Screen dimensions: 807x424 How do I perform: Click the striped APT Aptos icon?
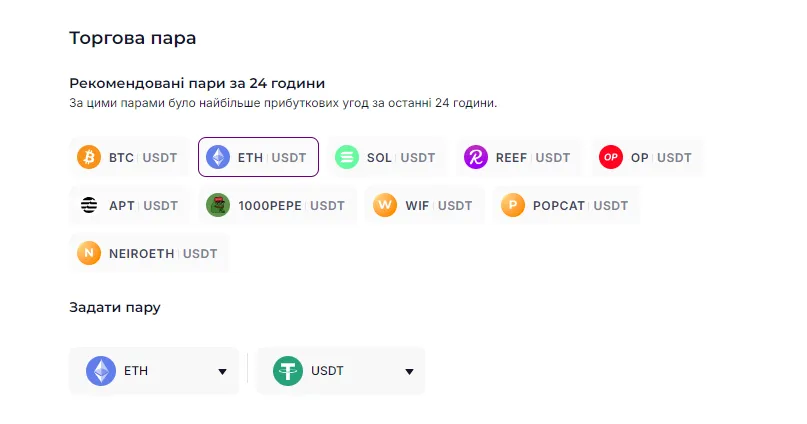coord(89,206)
